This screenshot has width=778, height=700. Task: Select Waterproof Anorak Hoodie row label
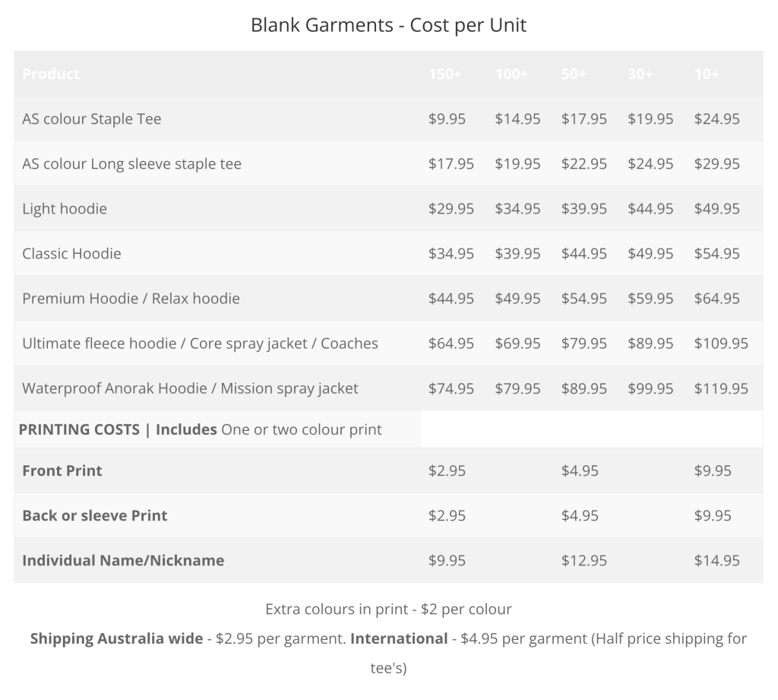tap(190, 388)
